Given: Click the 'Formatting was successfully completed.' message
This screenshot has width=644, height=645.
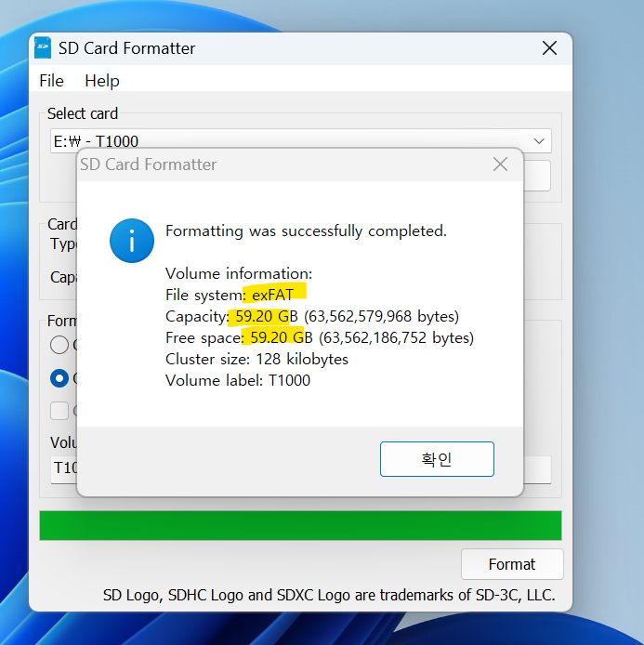Looking at the screenshot, I should pos(306,231).
